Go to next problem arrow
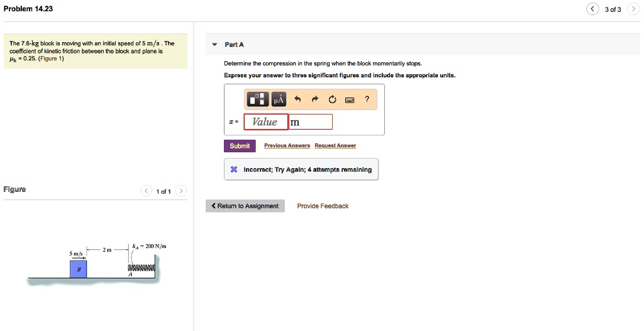The image size is (644, 331). [x=633, y=9]
